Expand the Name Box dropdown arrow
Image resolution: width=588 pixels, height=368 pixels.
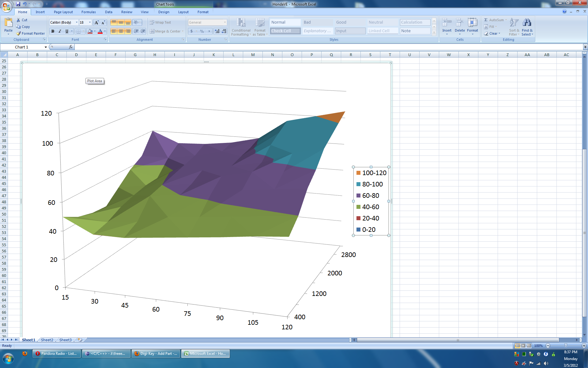coord(46,47)
